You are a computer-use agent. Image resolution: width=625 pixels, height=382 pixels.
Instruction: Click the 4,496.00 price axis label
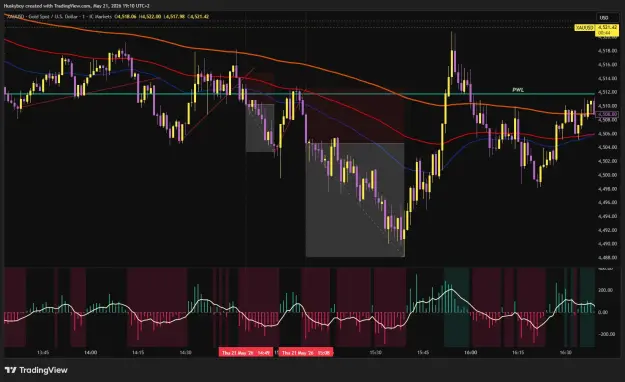607,203
